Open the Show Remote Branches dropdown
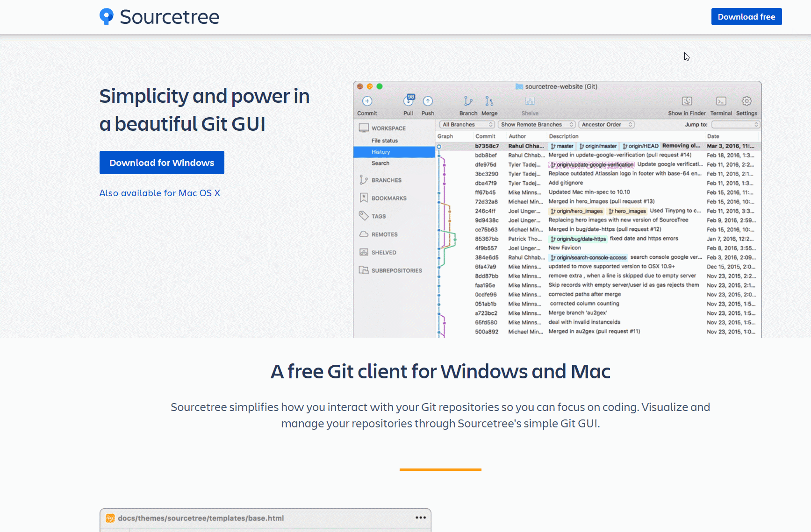Screen dimensions: 811x532 (x=537, y=125)
